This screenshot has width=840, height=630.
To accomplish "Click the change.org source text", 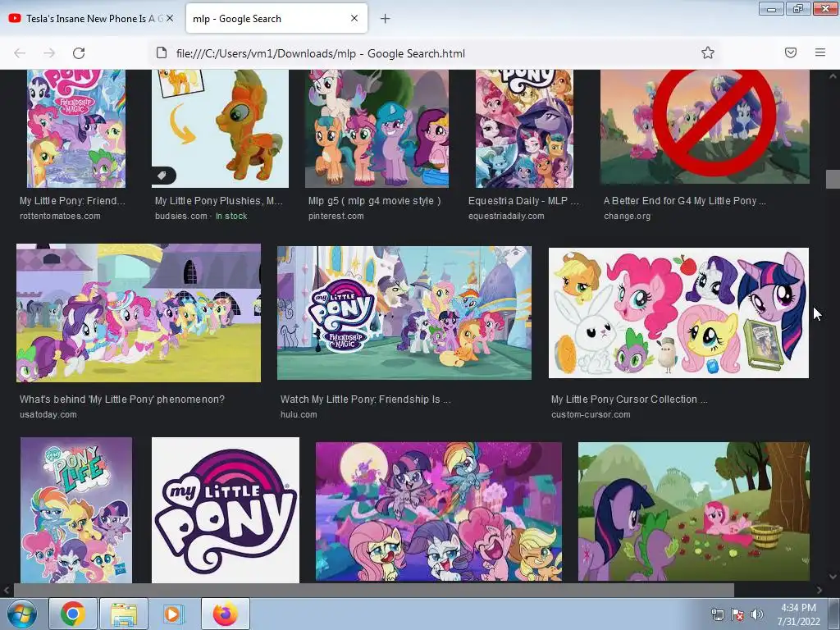I will coord(627,216).
